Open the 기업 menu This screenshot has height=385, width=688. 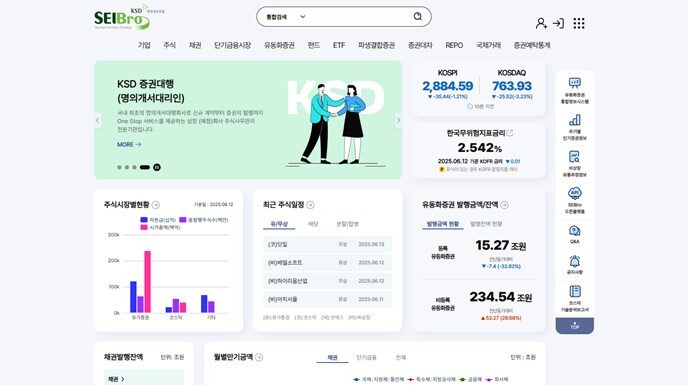click(144, 45)
